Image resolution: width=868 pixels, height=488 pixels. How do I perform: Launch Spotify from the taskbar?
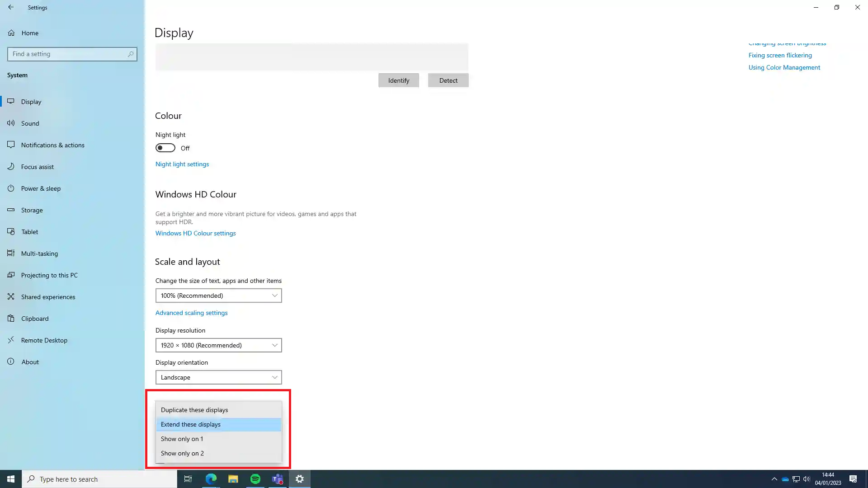pyautogui.click(x=255, y=479)
